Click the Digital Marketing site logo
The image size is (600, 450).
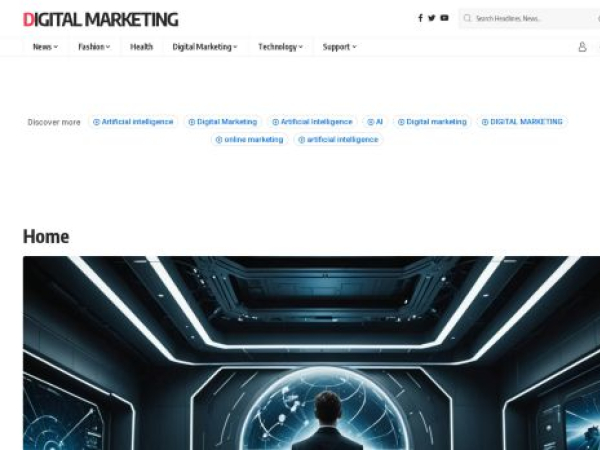pyautogui.click(x=101, y=20)
